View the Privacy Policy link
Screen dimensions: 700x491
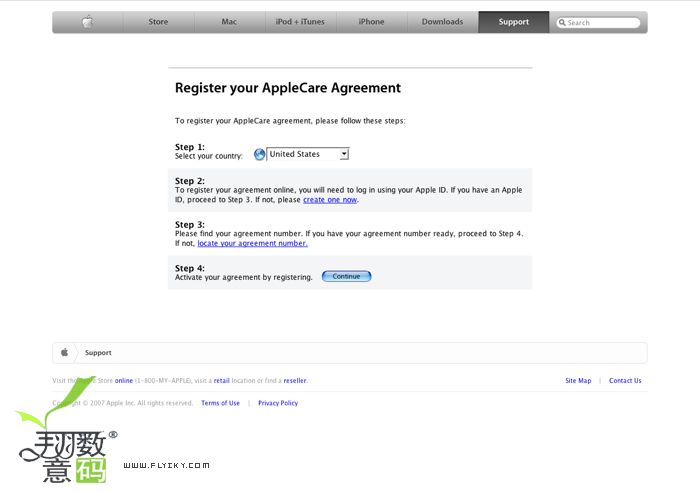click(278, 403)
